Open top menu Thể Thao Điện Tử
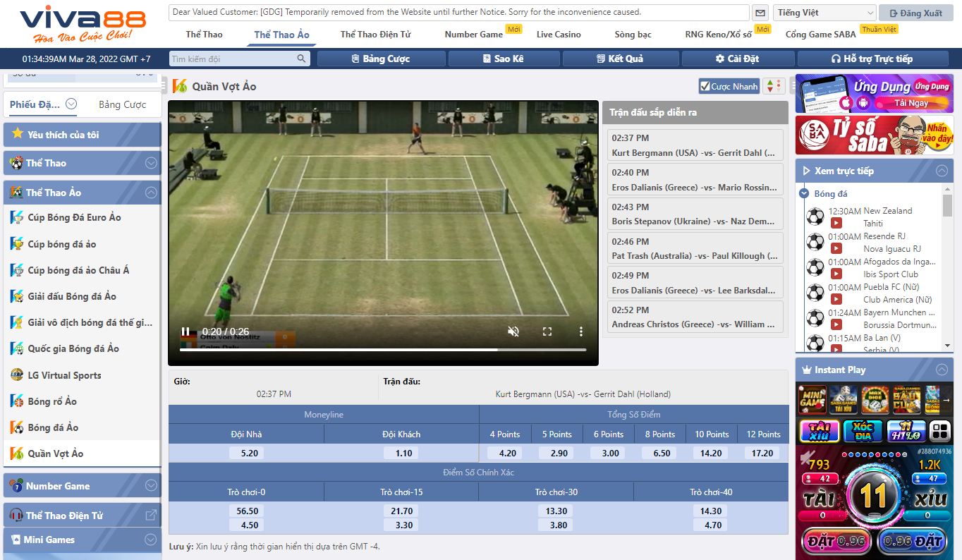Screen dimensions: 962x560 tap(375, 34)
